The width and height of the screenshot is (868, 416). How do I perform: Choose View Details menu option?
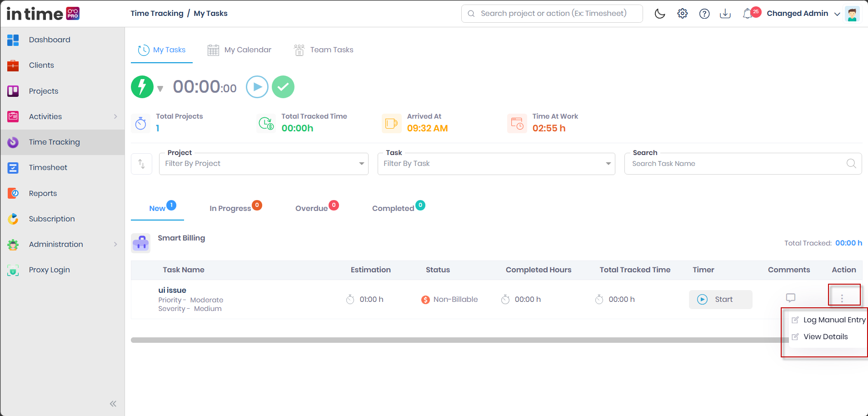tap(820, 337)
